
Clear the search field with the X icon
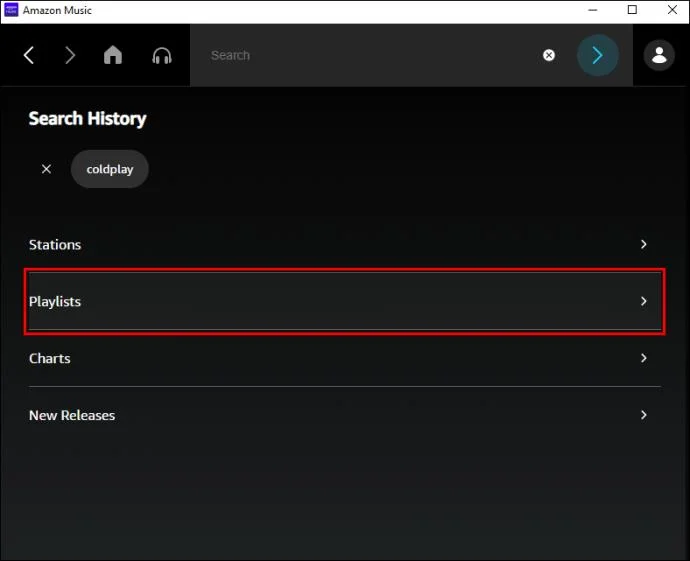549,55
